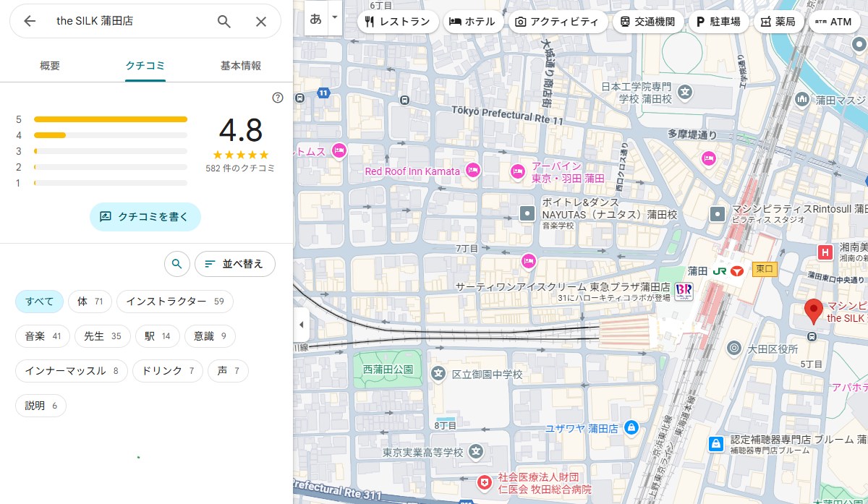The height and width of the screenshot is (504, 868).
Task: Click the red the SILK location pin
Action: pyautogui.click(x=814, y=311)
